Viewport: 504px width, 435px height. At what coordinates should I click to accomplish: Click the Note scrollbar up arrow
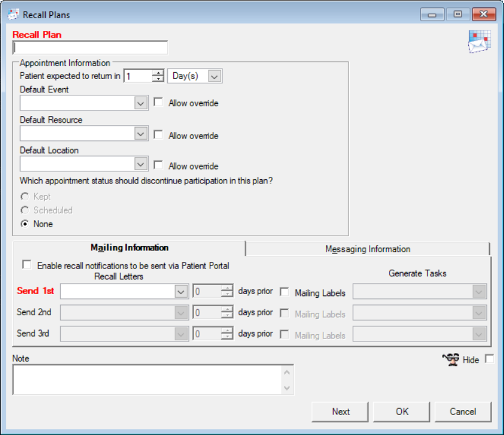click(287, 372)
